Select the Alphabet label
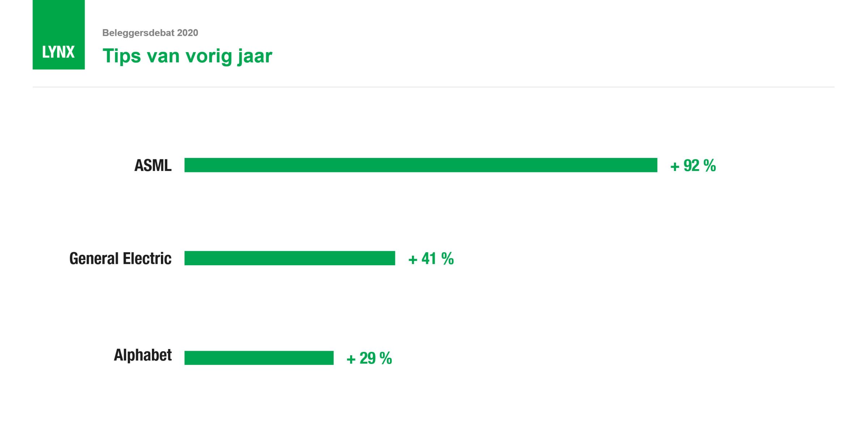The width and height of the screenshot is (868, 426). point(142,355)
